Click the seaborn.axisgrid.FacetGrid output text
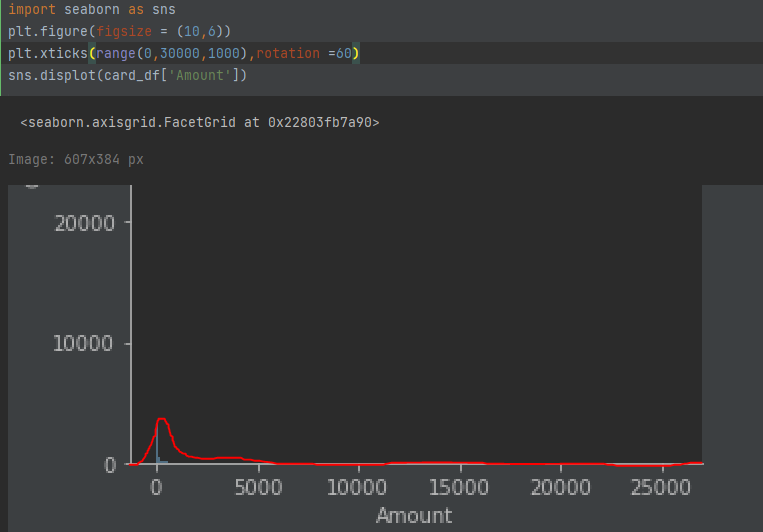This screenshot has width=763, height=532. click(200, 122)
